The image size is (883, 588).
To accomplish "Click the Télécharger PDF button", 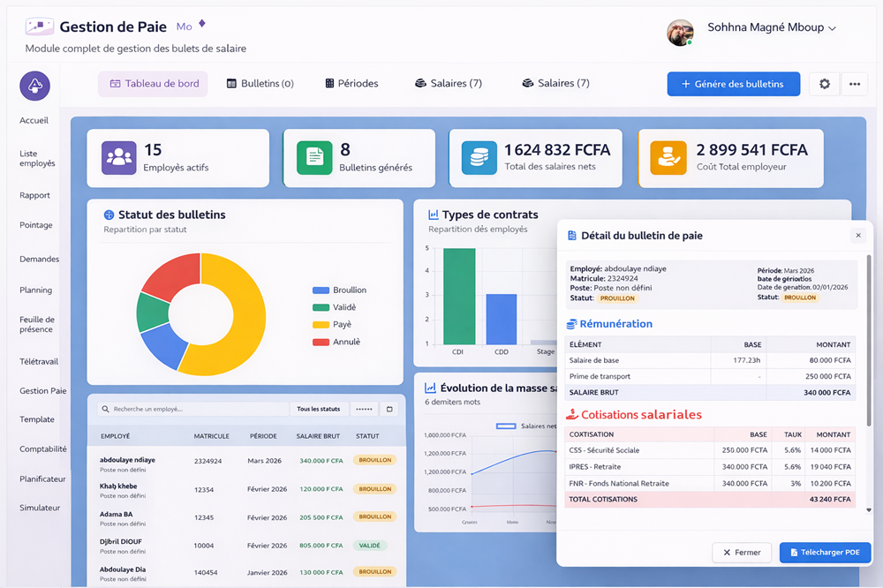I will click(825, 553).
